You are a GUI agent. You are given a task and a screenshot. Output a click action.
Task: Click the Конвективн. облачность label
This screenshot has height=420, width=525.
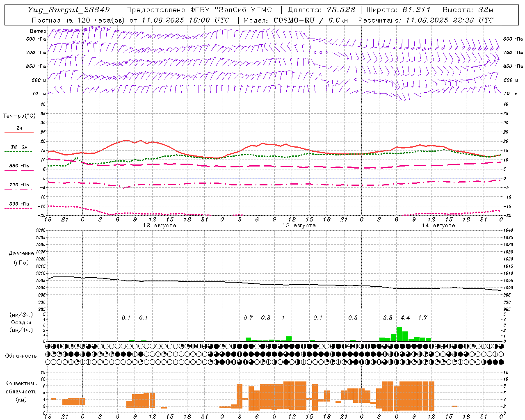pos(21,388)
